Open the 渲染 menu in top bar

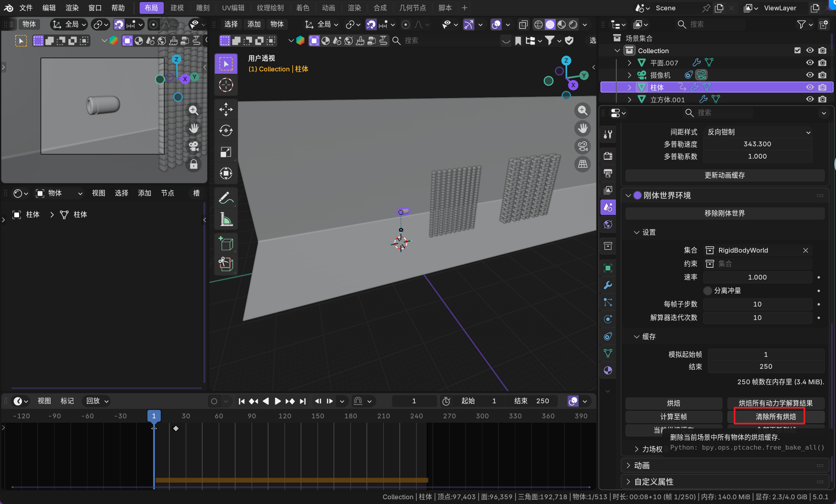(72, 8)
